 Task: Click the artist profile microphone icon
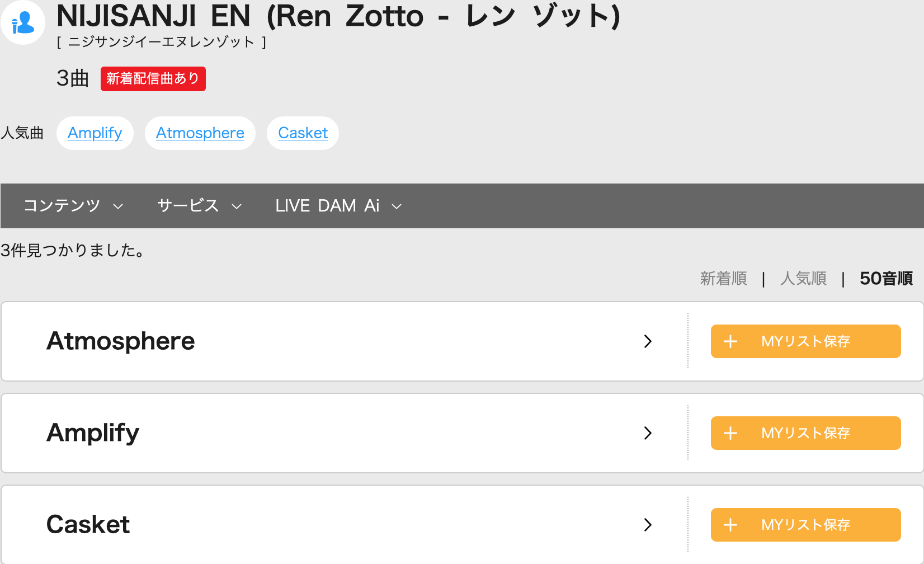pyautogui.click(x=23, y=22)
